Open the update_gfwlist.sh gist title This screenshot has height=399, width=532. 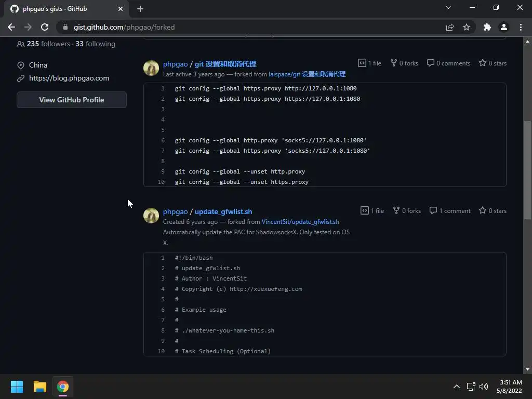223,211
